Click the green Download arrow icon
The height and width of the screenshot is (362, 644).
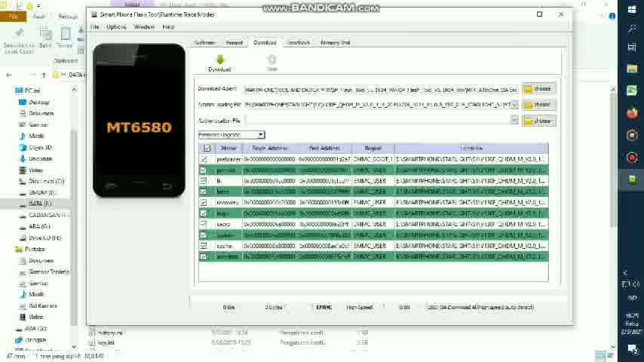(x=219, y=60)
